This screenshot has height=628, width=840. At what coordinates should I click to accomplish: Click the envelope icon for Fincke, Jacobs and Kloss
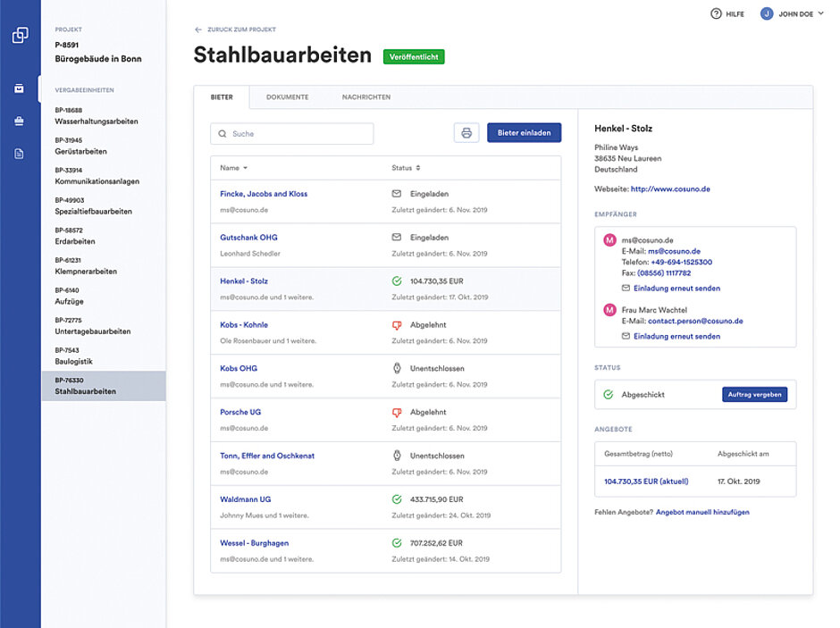click(397, 194)
